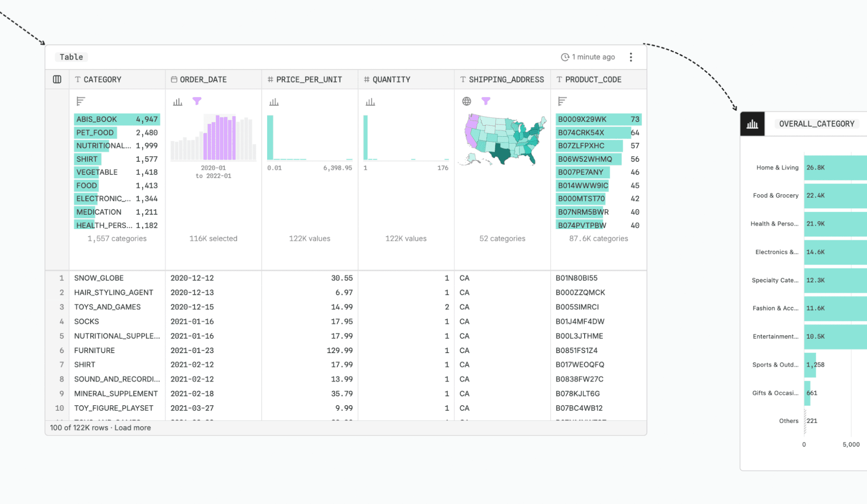Screen dimensions: 867x504
Task: Open the filter funnel on SHIPPING_ADDRESS
Action: coord(486,101)
